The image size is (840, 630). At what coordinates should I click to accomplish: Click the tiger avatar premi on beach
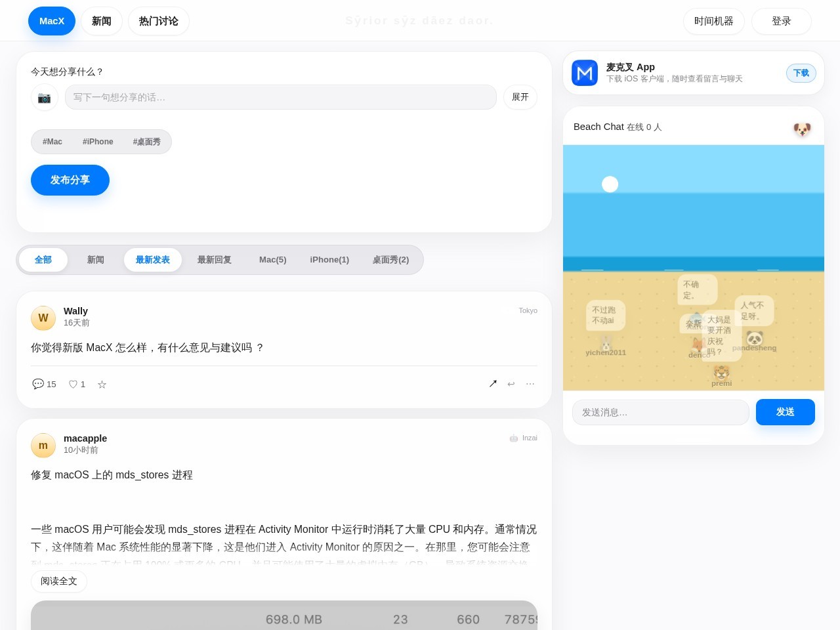coord(722,373)
